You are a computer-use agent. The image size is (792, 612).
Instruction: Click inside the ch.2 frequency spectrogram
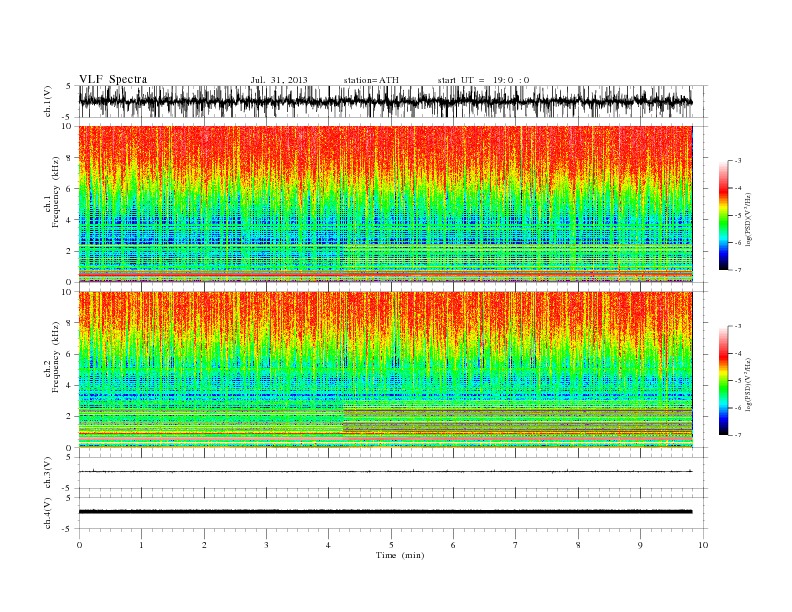tap(385, 369)
